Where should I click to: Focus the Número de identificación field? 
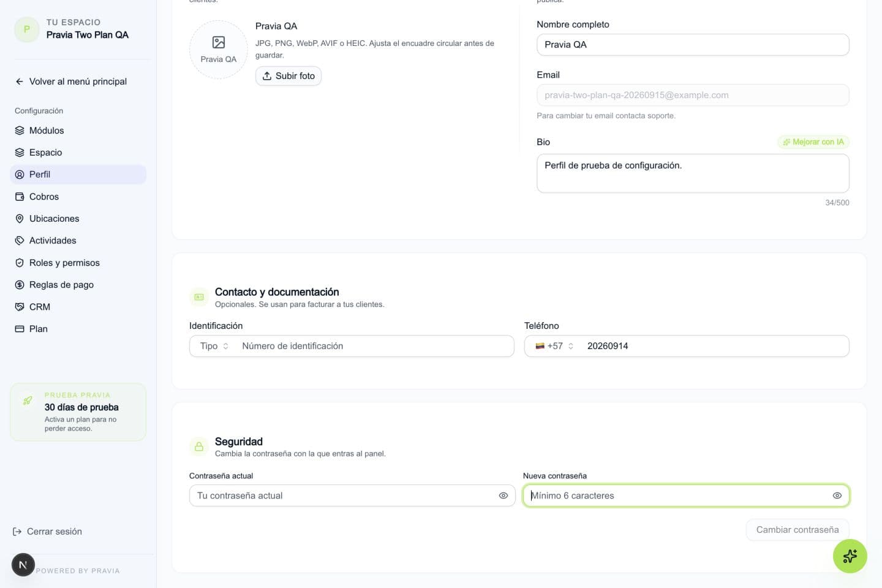[x=375, y=346]
